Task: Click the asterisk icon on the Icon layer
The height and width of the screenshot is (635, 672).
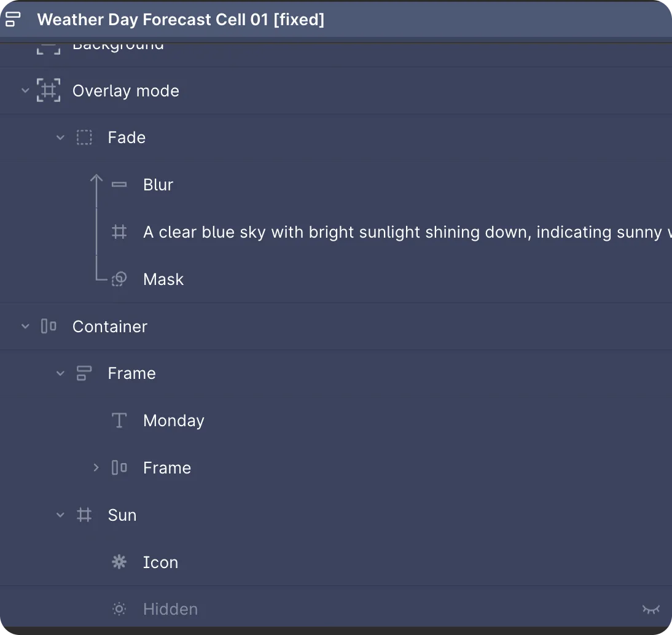Action: 119,562
